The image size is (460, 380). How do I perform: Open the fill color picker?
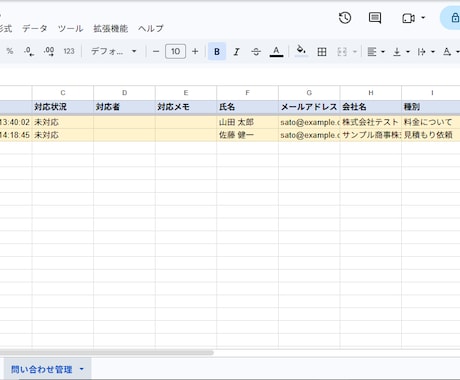point(301,51)
